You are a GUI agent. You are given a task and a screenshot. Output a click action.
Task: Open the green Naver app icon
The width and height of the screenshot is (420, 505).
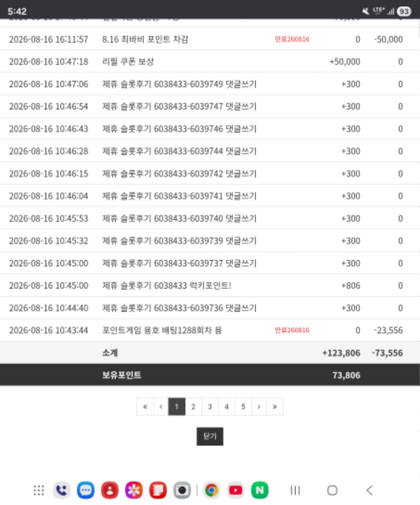tap(260, 490)
